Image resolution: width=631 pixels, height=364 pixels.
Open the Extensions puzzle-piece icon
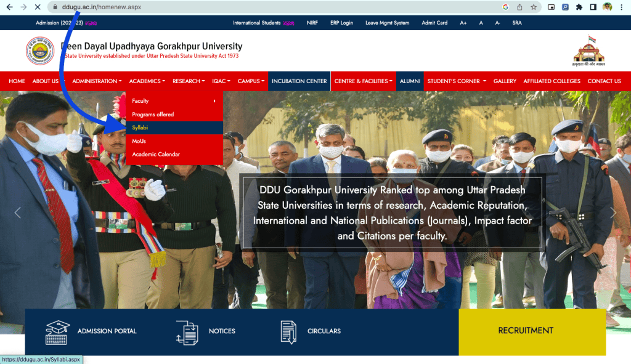(579, 7)
